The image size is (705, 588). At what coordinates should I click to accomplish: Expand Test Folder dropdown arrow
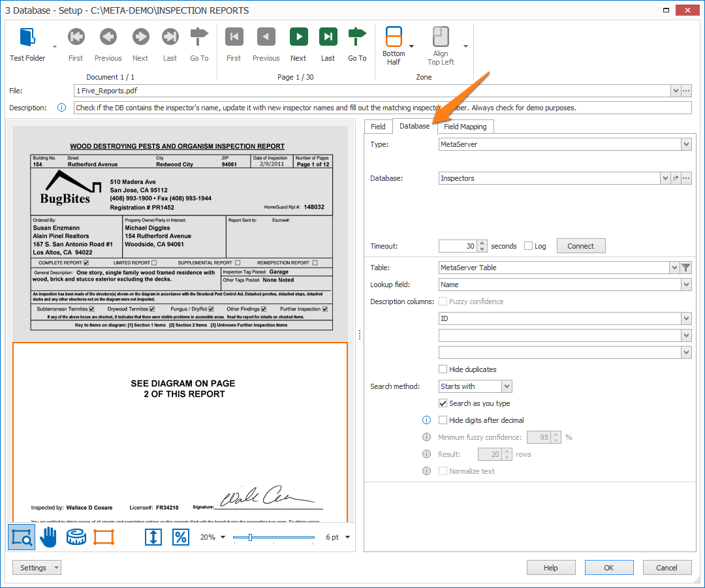coord(55,46)
